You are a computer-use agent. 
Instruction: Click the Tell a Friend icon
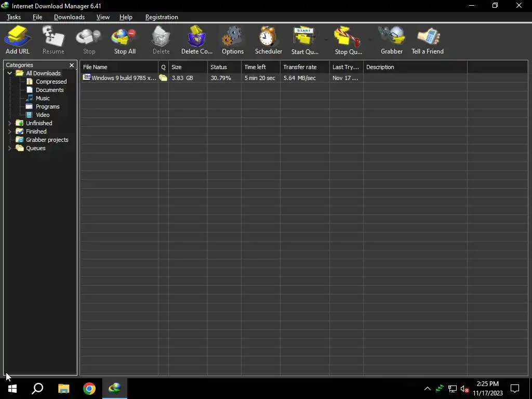coord(428,40)
